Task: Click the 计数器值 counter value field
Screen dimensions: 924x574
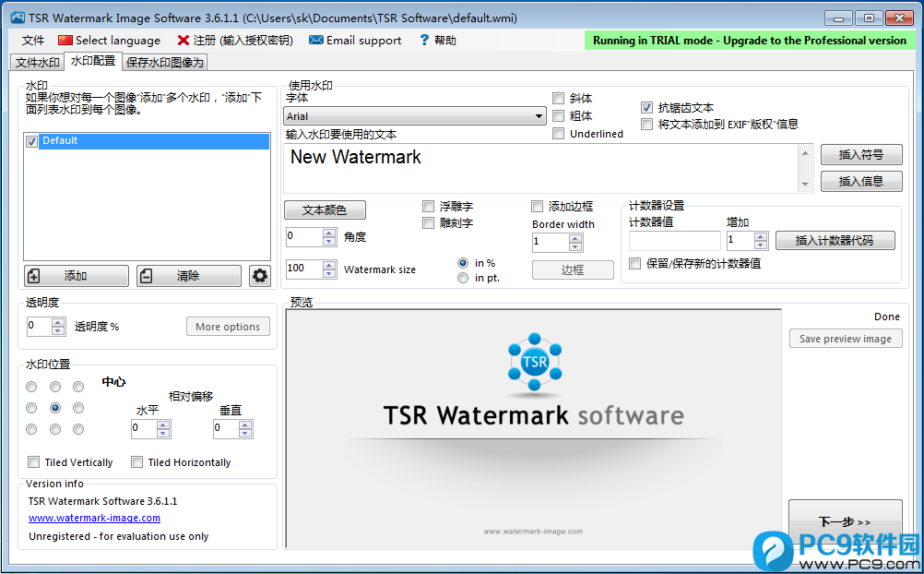Action: pyautogui.click(x=675, y=241)
